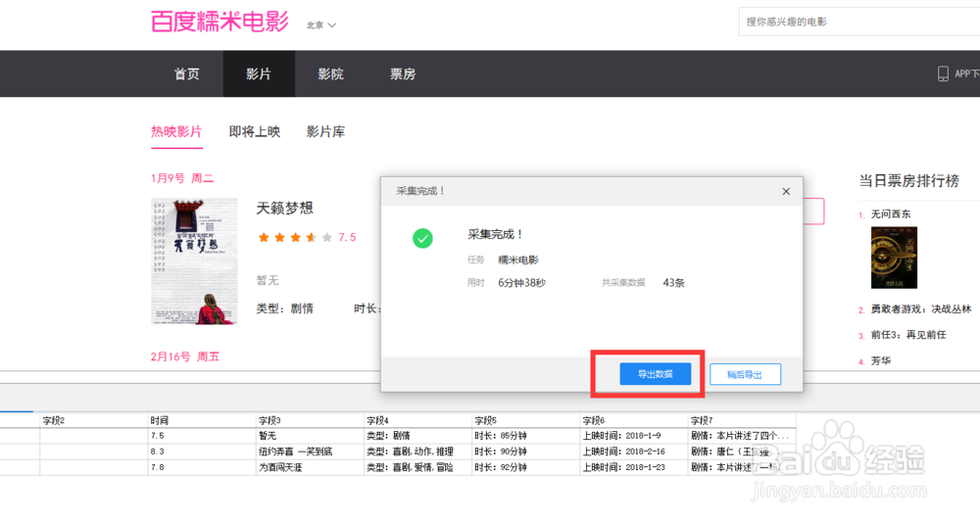Click the 稍后导出 button
980x524 pixels.
tap(745, 375)
